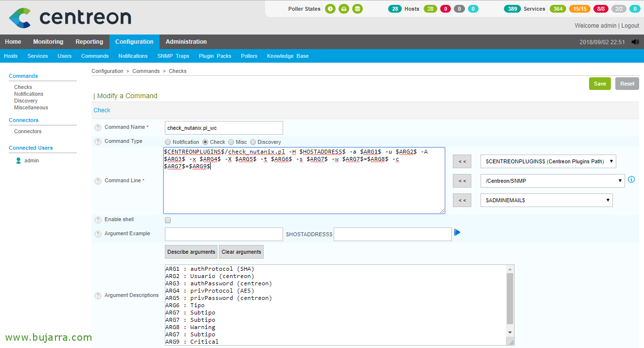Open the Configuration menu
Viewport: 644px width, 348px height.
click(x=135, y=42)
